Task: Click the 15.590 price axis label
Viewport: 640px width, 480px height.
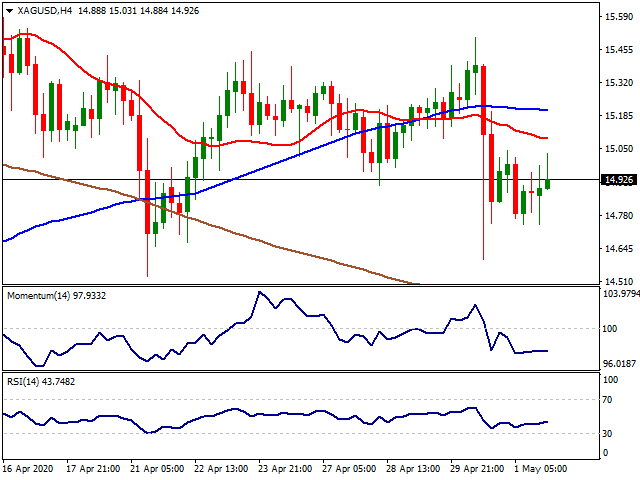Action: pos(619,17)
